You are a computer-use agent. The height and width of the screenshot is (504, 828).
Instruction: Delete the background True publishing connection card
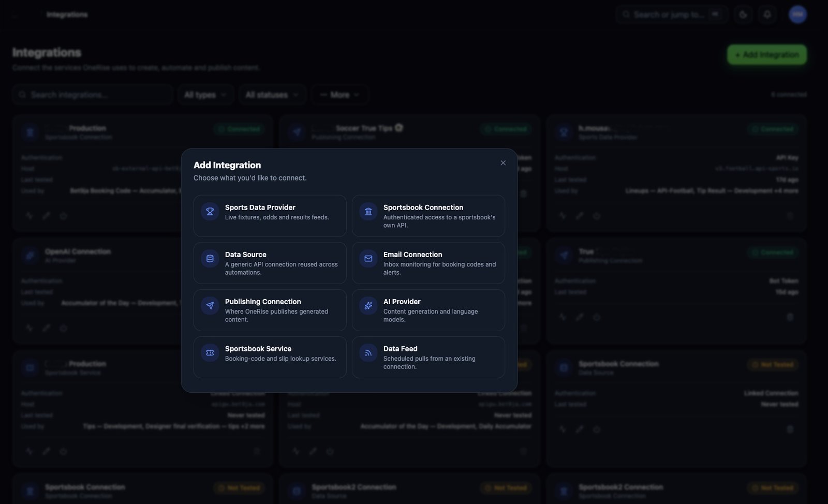tap(790, 317)
